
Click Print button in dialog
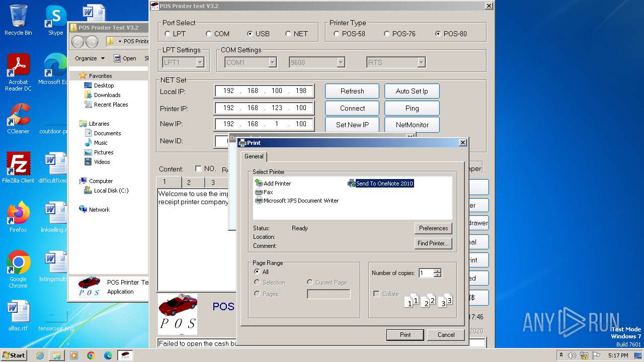pos(405,335)
